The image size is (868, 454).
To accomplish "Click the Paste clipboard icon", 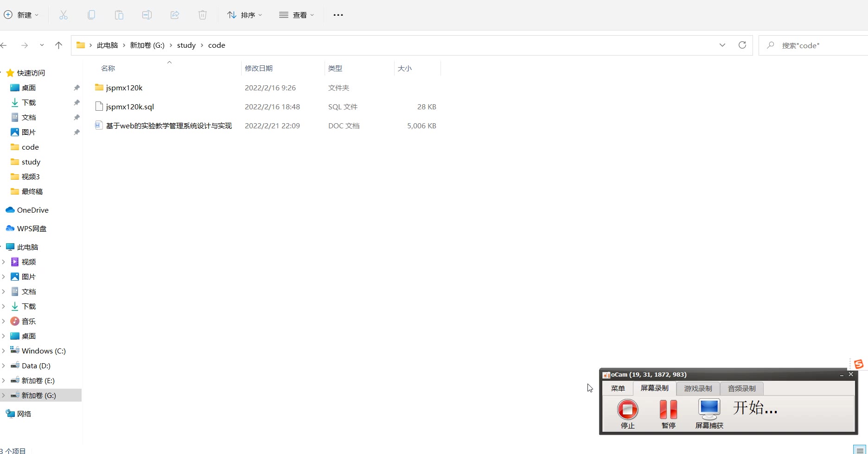I will point(119,15).
